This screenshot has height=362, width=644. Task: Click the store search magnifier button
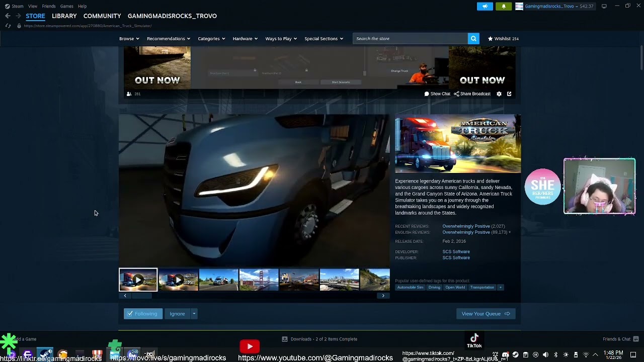point(473,39)
